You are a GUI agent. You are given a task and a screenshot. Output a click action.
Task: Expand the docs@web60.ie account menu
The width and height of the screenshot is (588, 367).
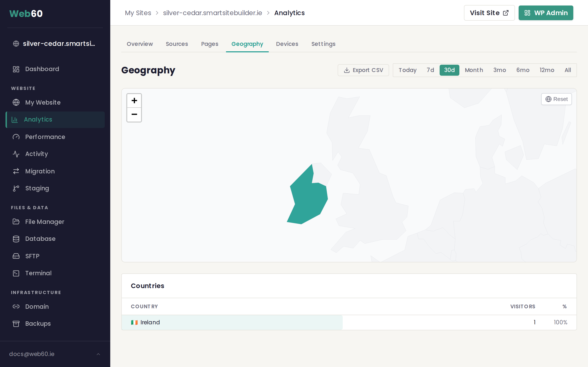(55, 354)
